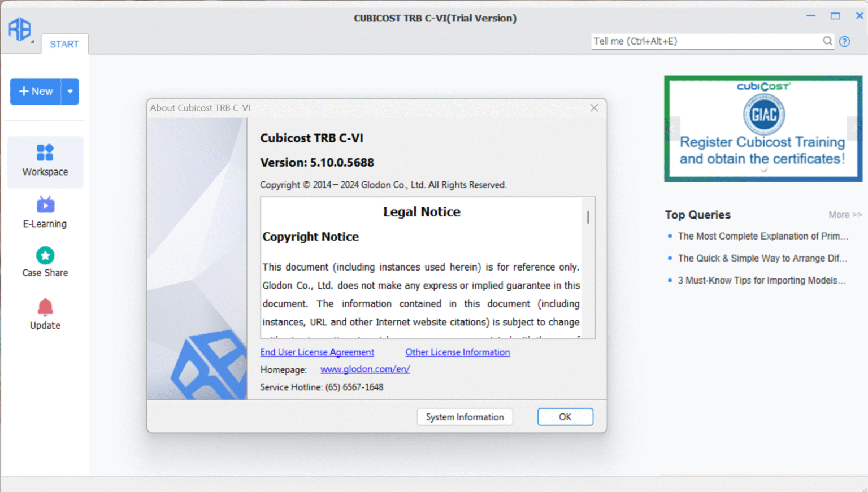Click the Version: 5.10.0.5688 text
868x492 pixels.
[x=317, y=163]
